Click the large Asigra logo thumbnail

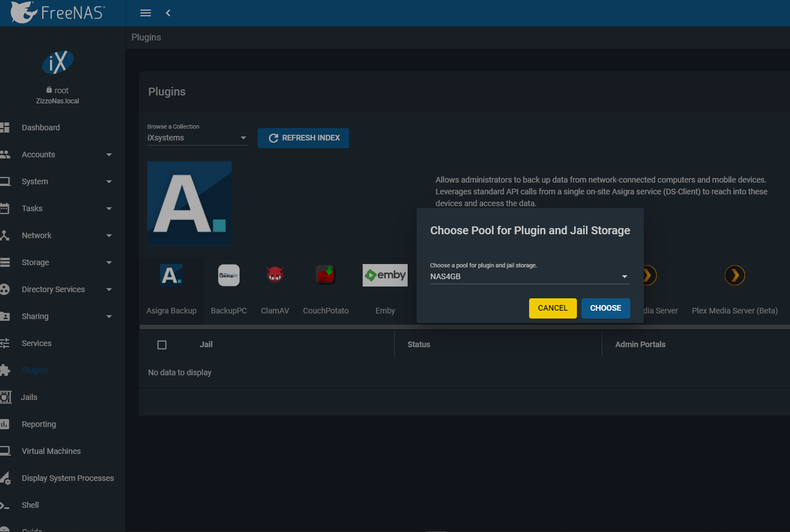[x=189, y=203]
